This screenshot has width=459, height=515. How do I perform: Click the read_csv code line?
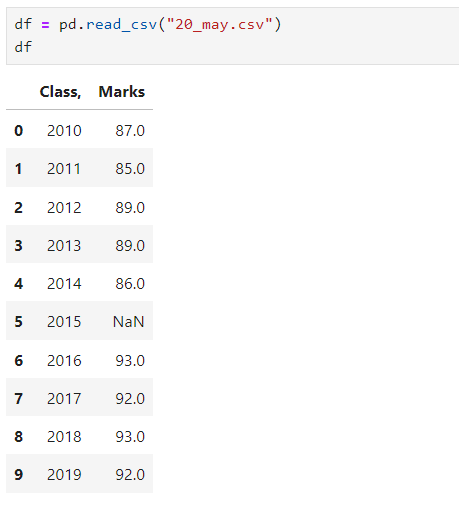[x=148, y=24]
